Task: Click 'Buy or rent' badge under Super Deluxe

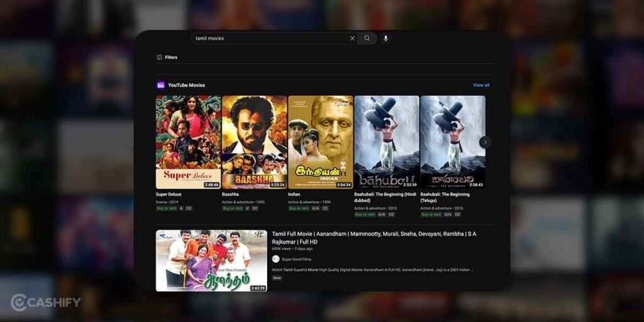Action: (166, 208)
